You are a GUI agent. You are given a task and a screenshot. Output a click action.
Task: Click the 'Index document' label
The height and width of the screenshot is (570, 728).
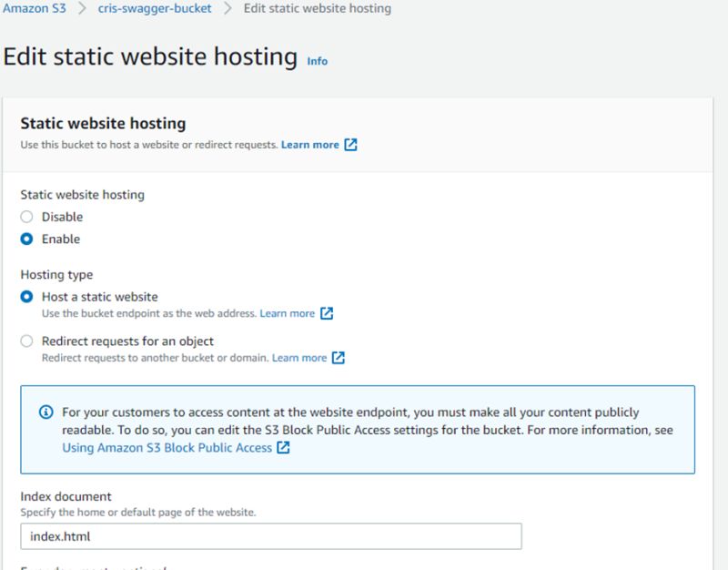(x=66, y=496)
